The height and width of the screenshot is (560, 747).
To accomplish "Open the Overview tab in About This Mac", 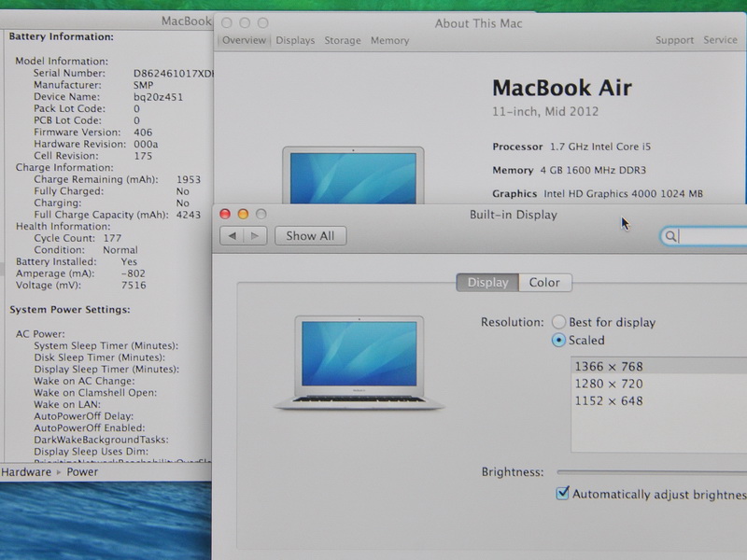I will 244,40.
